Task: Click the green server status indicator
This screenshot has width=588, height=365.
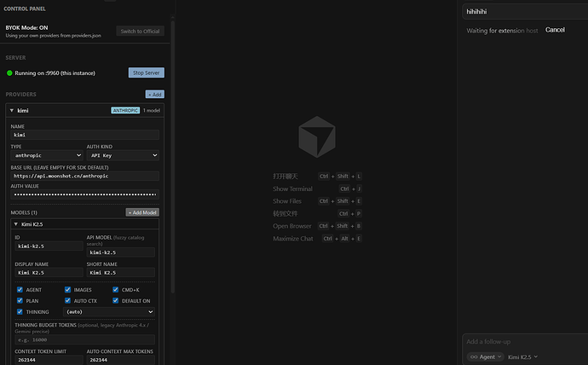Action: point(9,72)
